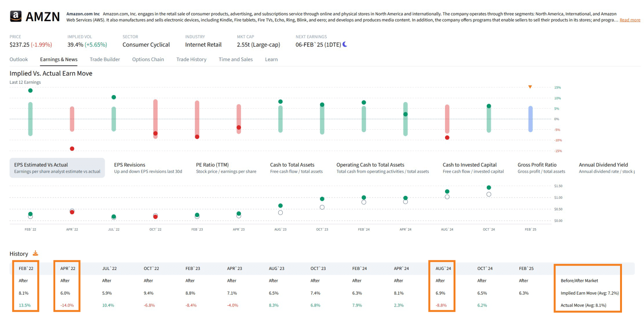Click the Internet Retail industry value
644x319 pixels.
[x=203, y=45]
